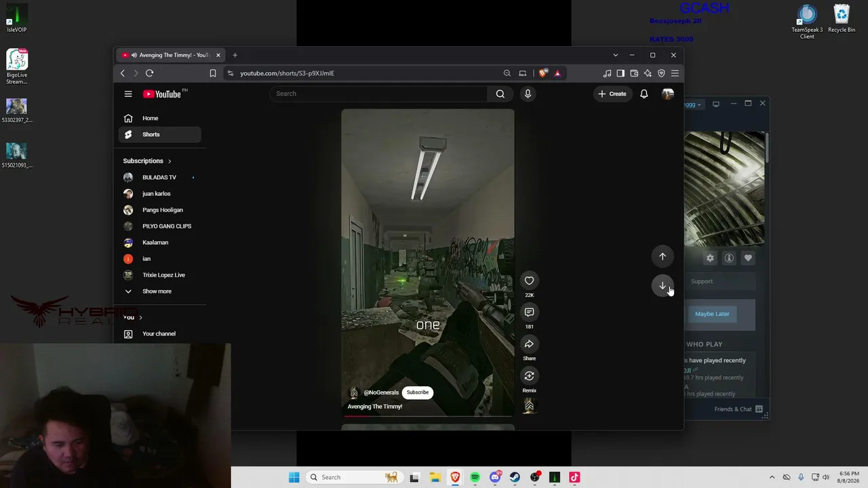Image resolution: width=868 pixels, height=488 pixels.
Task: Open Steam from the taskbar
Action: 515,477
